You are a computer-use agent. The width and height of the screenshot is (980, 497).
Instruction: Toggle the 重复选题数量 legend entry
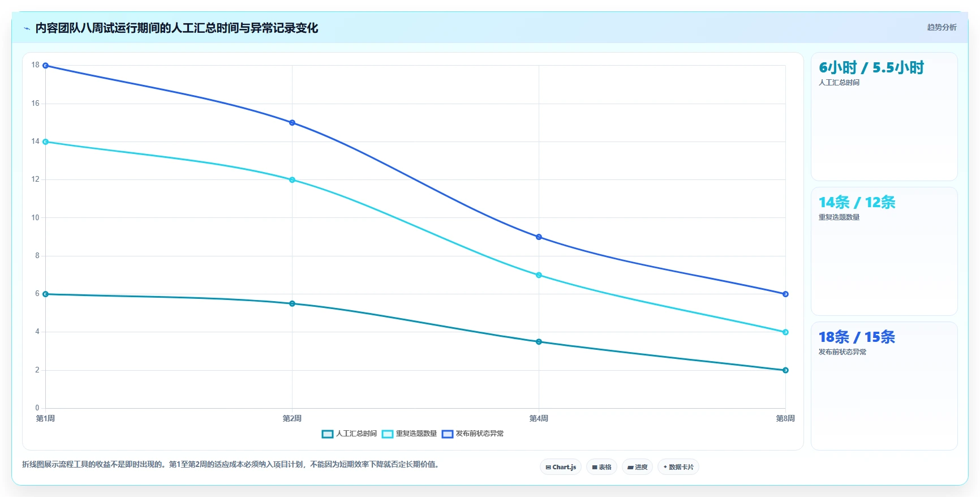click(409, 434)
